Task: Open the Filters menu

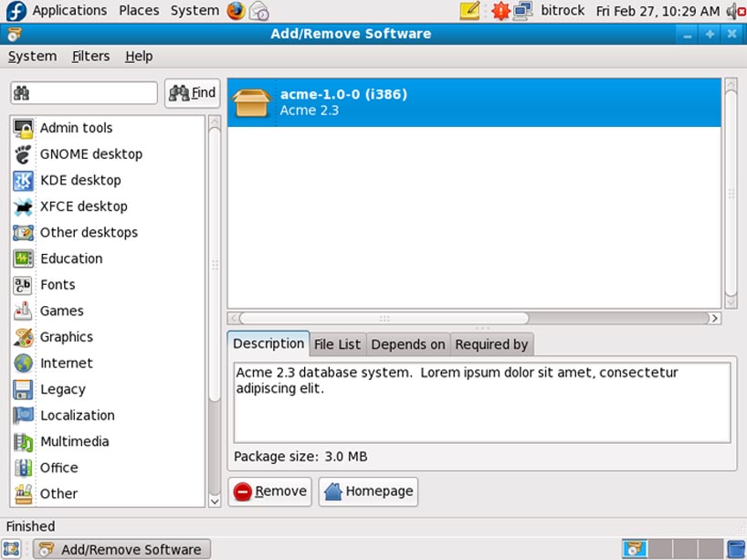Action: (x=90, y=56)
